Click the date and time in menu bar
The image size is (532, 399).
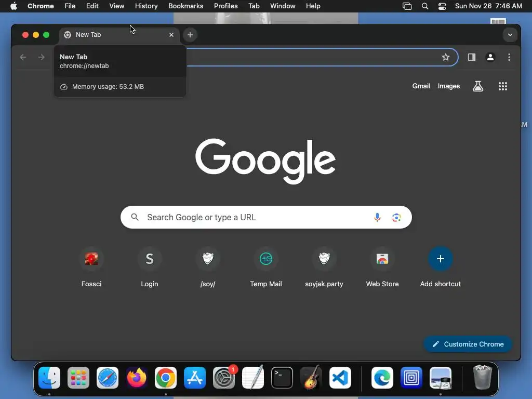488,6
